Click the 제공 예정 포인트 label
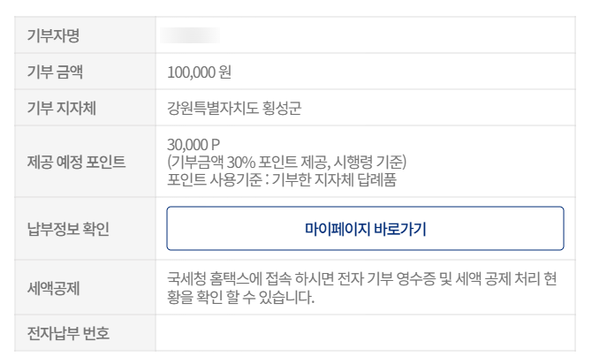 (76, 162)
